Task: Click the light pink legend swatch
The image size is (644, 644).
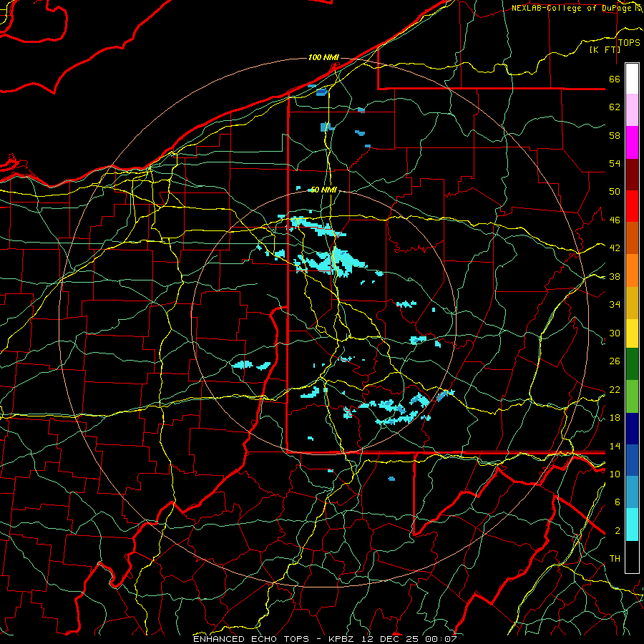Action: tap(632, 110)
